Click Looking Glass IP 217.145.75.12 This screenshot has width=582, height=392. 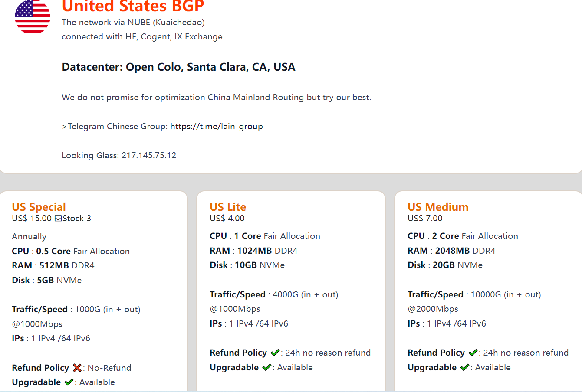149,155
